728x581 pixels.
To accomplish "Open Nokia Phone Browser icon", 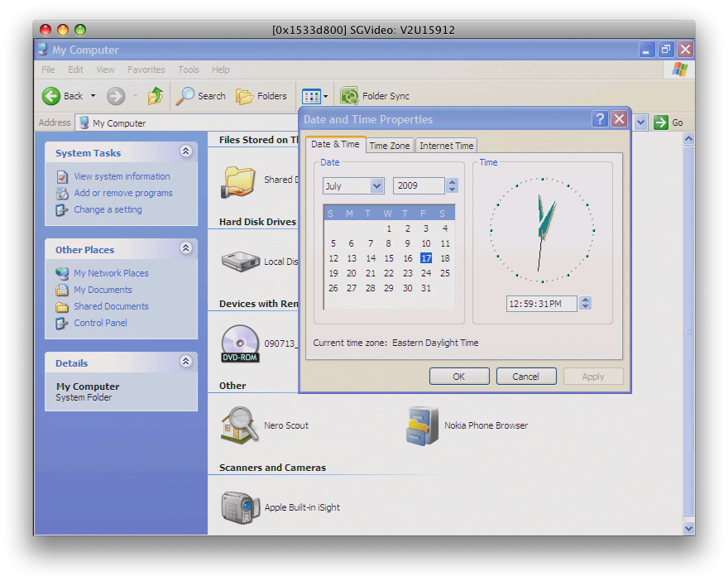I will (422, 425).
